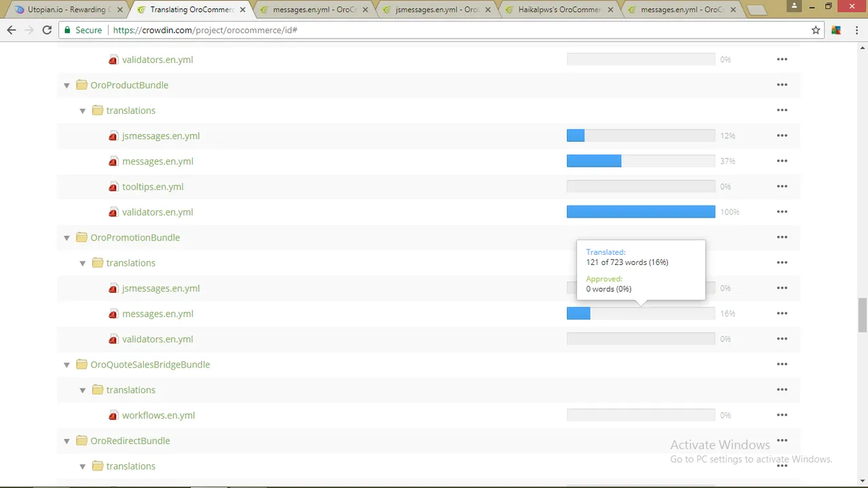Open more options for OroPromotionBundle folder

click(x=782, y=237)
